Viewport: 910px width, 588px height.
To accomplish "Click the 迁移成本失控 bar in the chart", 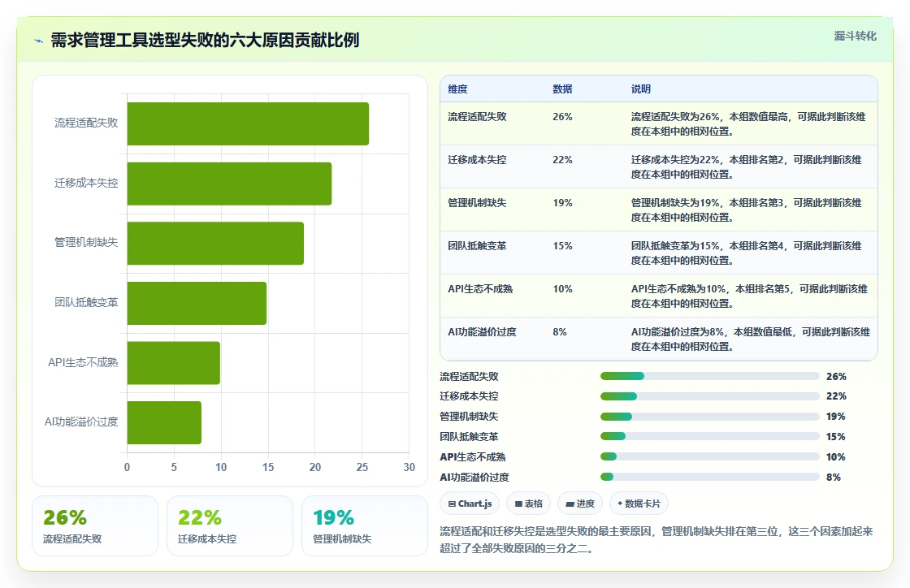I will 229,184.
